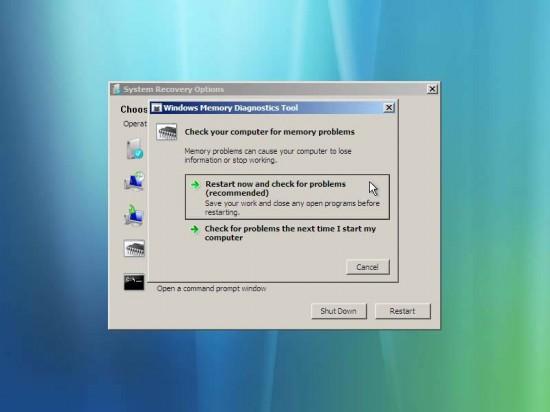Click green arrow beside Restart now option
Image resolution: width=550 pixels, height=412 pixels.
point(195,185)
